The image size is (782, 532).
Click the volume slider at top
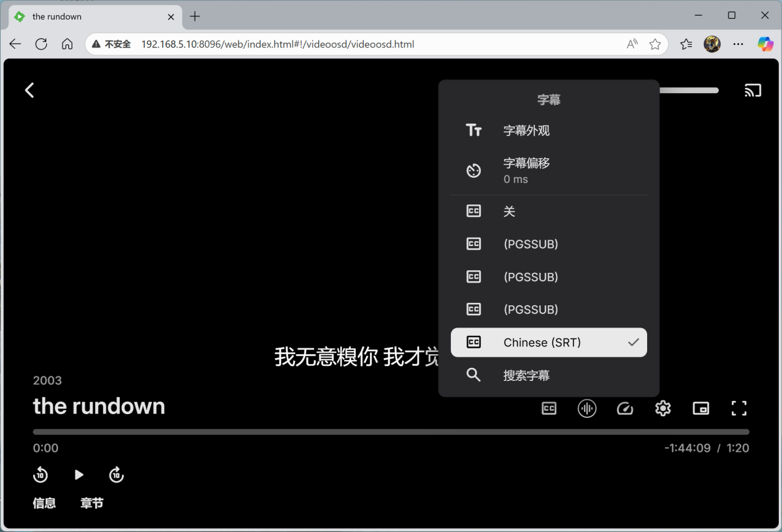click(689, 91)
